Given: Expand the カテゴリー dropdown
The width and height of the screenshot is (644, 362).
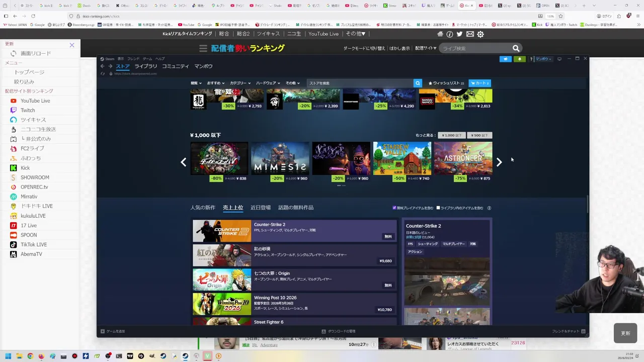Looking at the screenshot, I should click(x=240, y=83).
